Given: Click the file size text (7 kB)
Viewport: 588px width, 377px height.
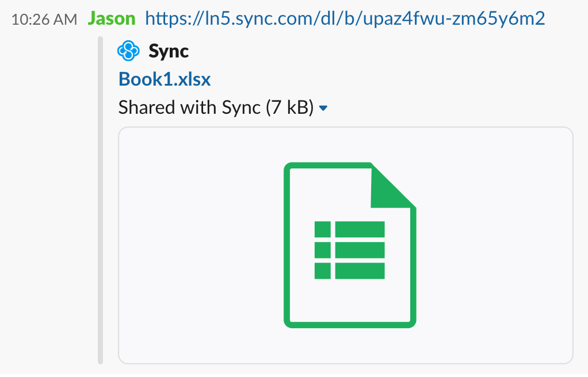Looking at the screenshot, I should [x=289, y=107].
